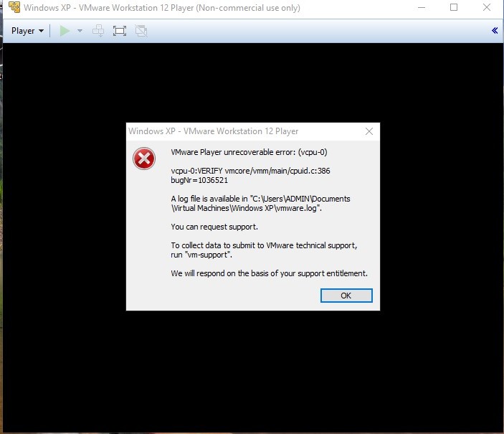The image size is (504, 434).
Task: Click the log file path text
Action: (261, 203)
